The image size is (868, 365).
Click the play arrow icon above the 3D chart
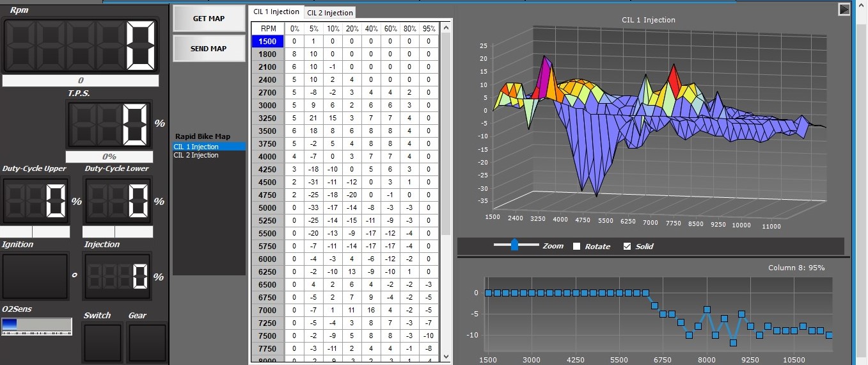pos(844,9)
